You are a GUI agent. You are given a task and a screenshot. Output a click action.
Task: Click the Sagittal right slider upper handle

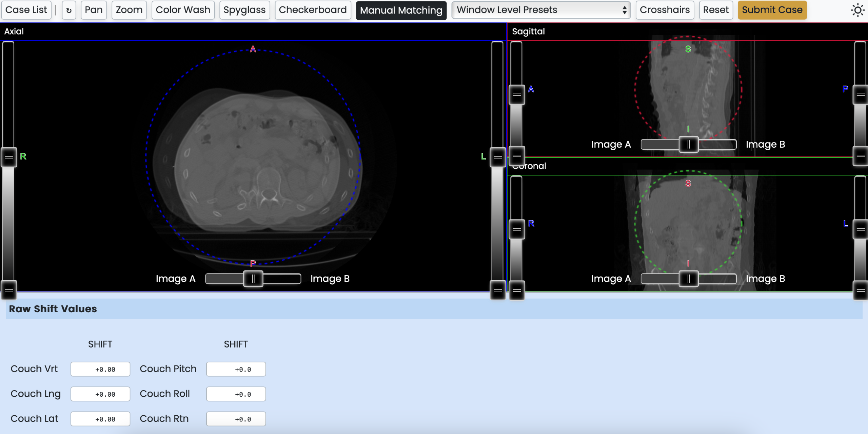(861, 95)
